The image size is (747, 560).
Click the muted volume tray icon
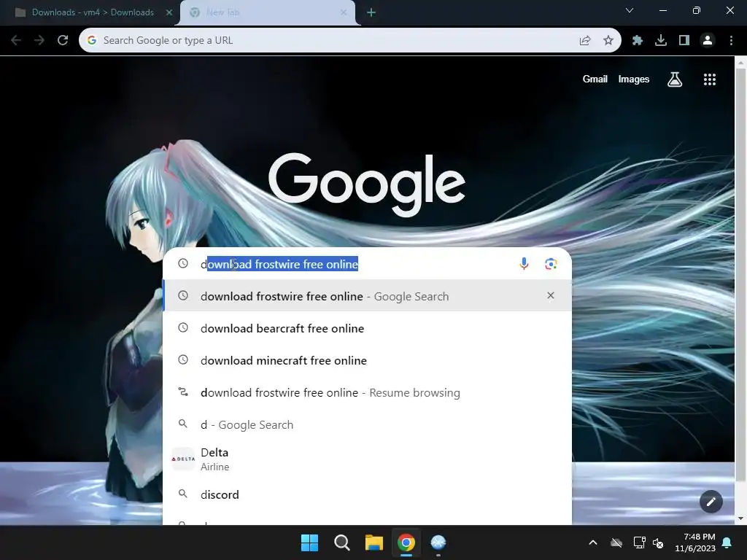(x=658, y=542)
